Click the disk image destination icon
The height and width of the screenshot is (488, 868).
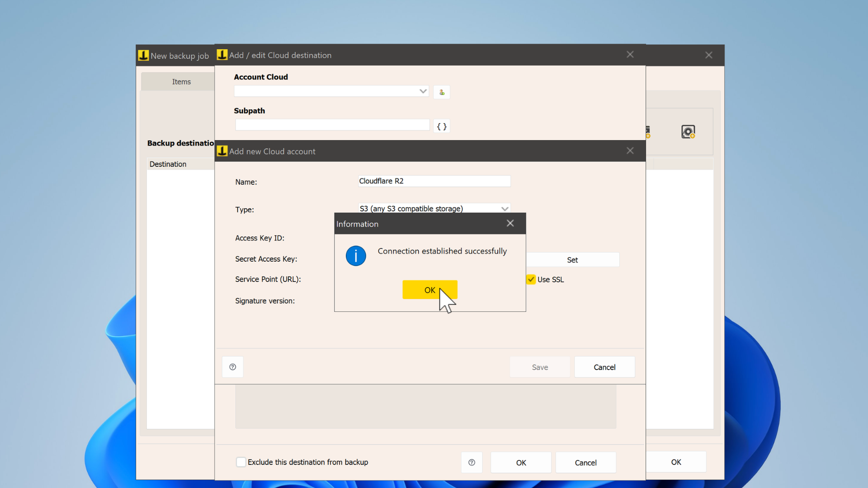click(688, 132)
